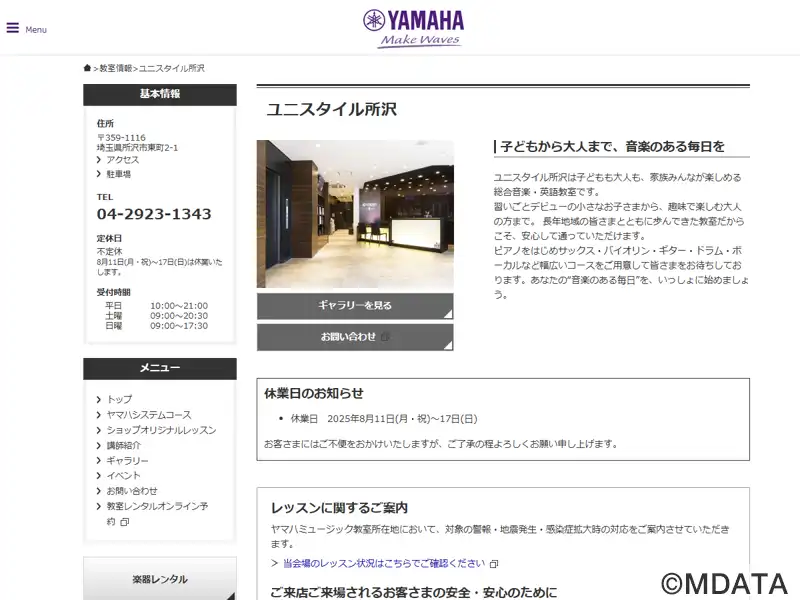
Task: Go to home via breadcrumb house icon
Action: [x=87, y=68]
